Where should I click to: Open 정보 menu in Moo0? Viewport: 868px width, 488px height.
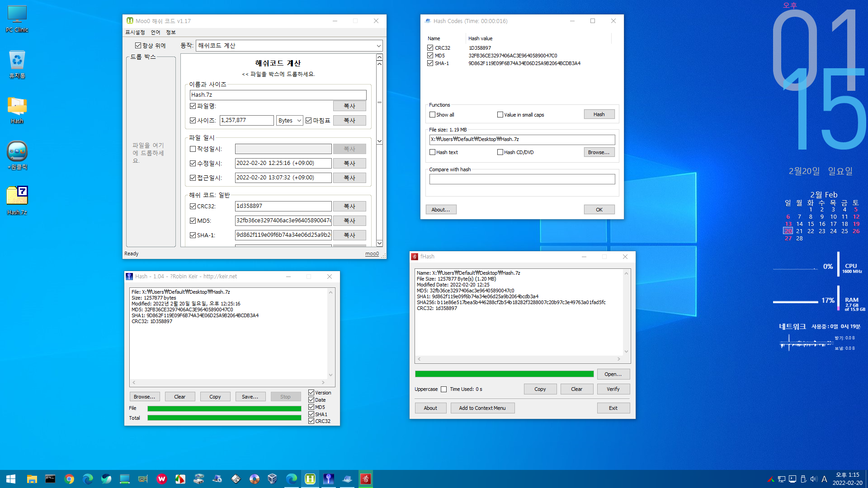point(171,33)
